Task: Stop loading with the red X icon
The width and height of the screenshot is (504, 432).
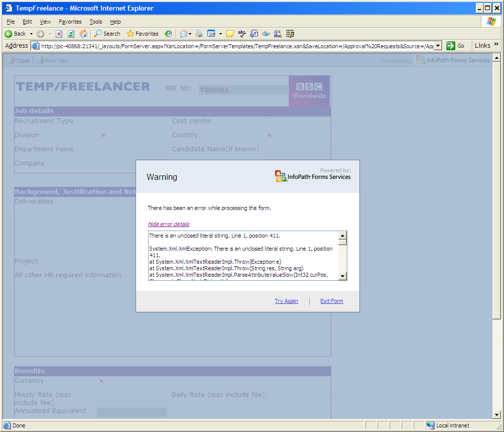Action: [x=59, y=34]
